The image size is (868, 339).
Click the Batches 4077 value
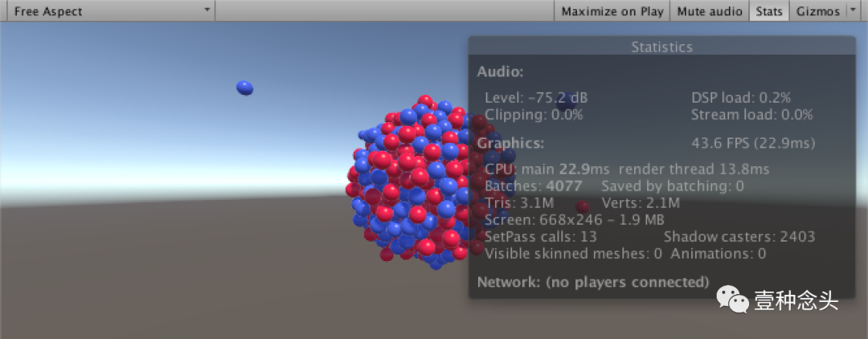[534, 186]
